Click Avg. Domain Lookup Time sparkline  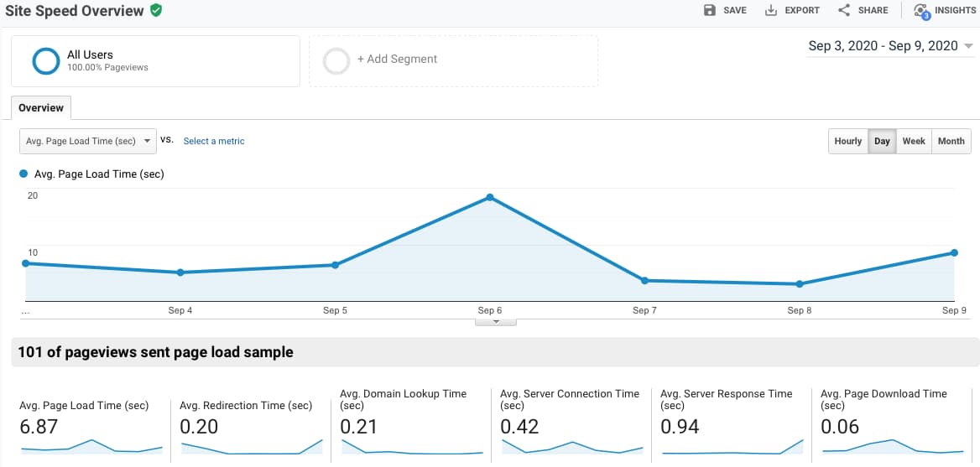(412, 446)
